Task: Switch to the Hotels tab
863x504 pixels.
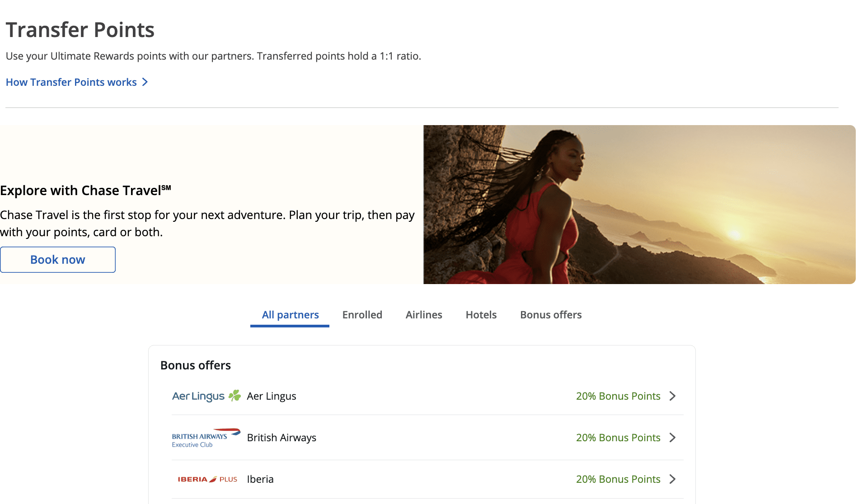Action: [x=481, y=315]
